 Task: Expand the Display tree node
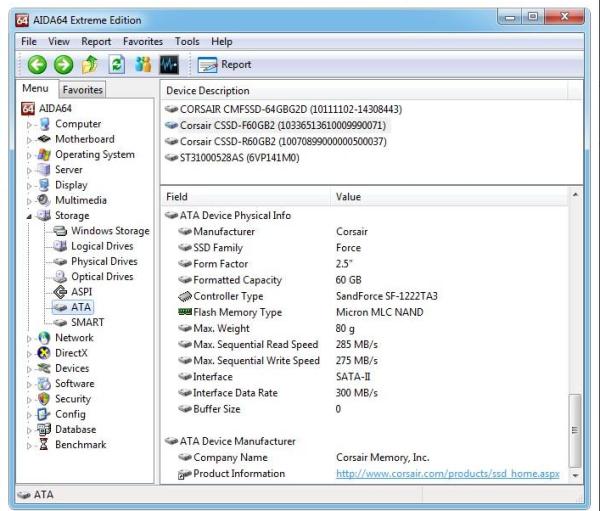[x=29, y=186]
